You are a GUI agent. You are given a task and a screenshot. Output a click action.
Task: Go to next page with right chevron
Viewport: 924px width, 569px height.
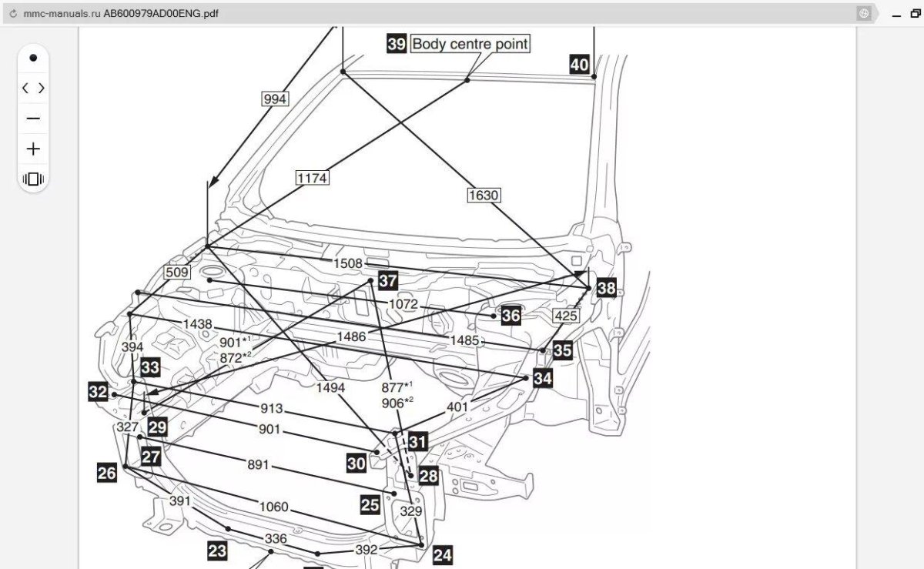coord(41,88)
